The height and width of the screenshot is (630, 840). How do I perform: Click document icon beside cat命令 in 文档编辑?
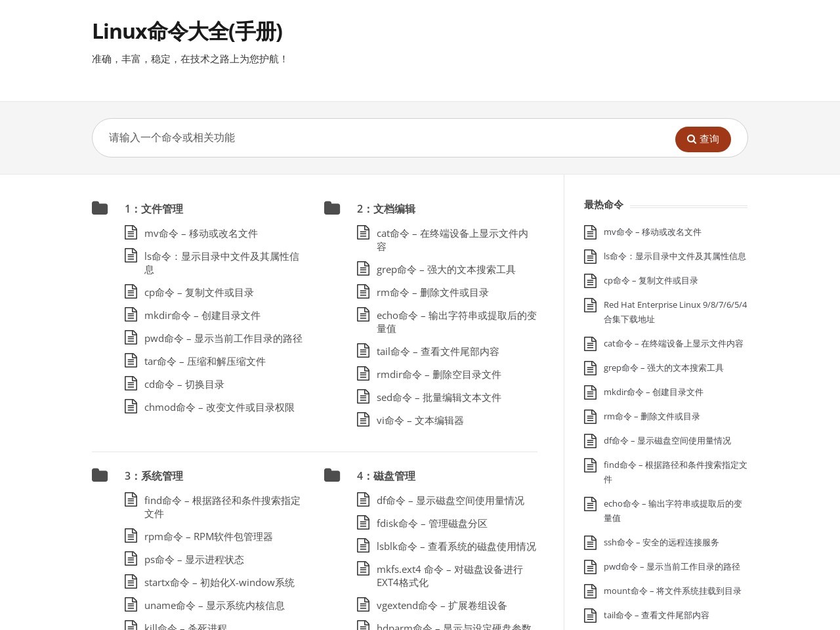[x=363, y=232]
